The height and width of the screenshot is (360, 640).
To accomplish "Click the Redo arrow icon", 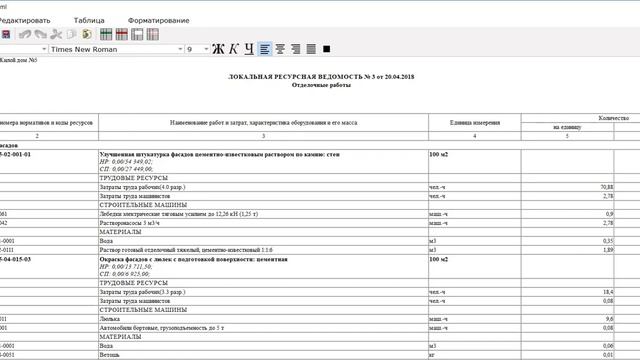I will (x=40, y=35).
